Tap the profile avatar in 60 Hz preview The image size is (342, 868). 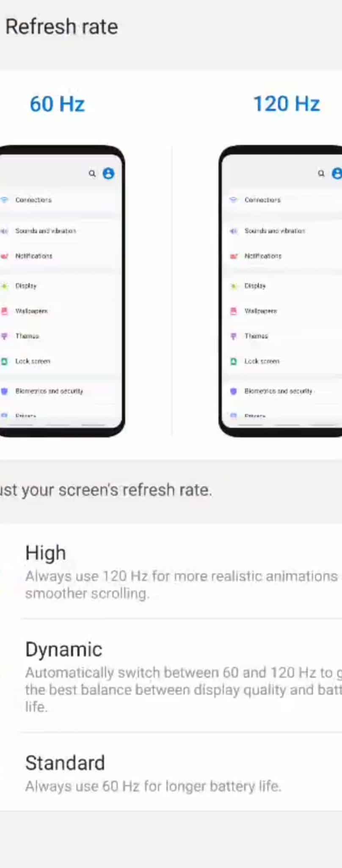pos(108,173)
